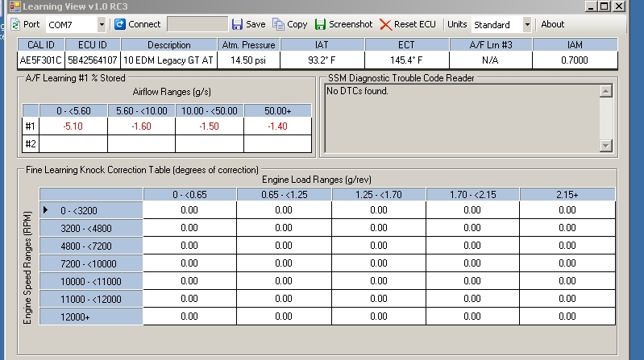Screen dimensions: 644x360
Task: Select the 14.50 psi pressure cell
Action: tap(248, 60)
